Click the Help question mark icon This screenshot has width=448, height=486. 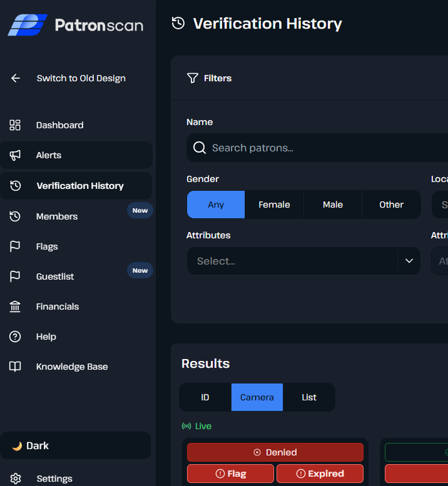tap(15, 336)
